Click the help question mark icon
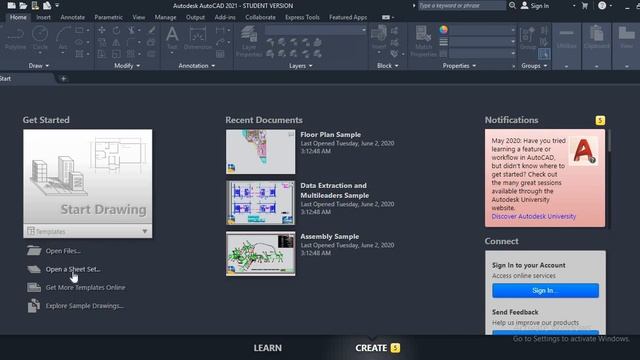 [x=602, y=5]
